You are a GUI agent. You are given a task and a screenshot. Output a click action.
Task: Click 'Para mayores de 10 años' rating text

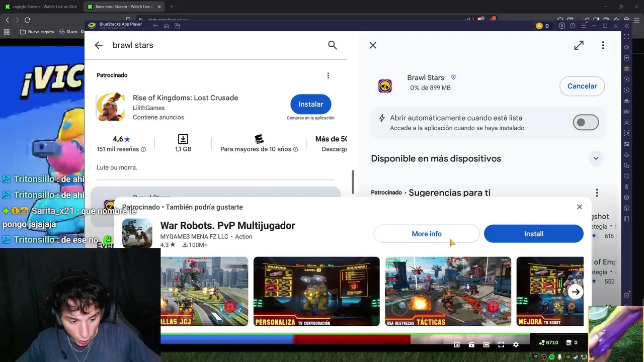click(259, 149)
